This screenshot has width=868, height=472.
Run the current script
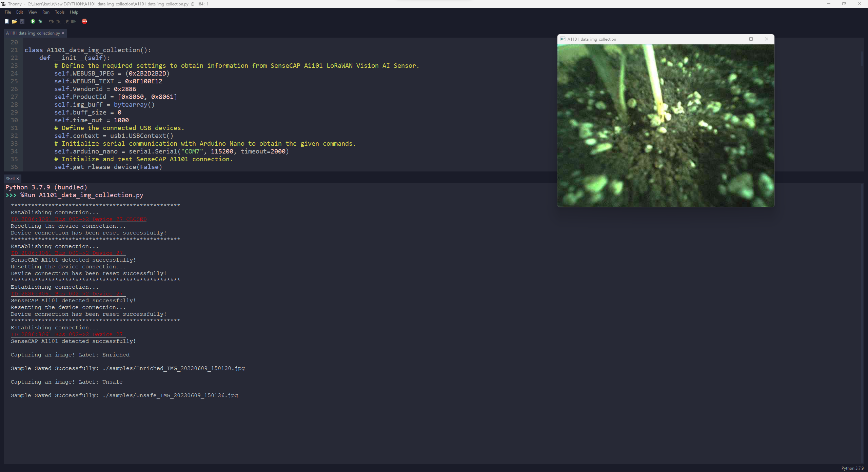(33, 21)
